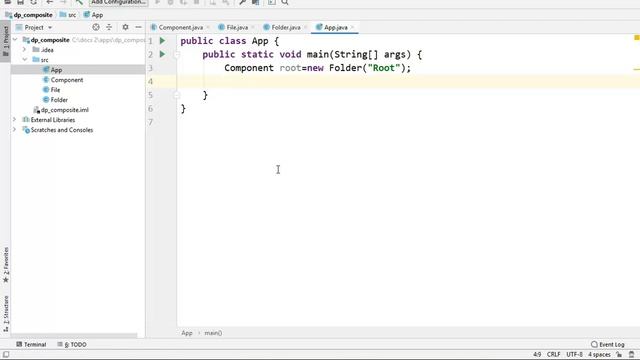Click the Search Everywhere magnifier icon
This screenshot has height=360, width=640.
tap(285, 2)
